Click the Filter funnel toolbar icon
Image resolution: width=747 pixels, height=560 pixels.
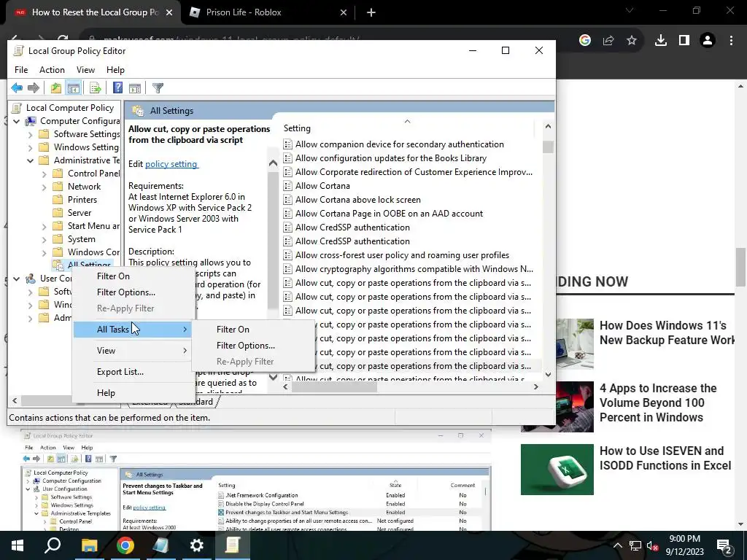coord(158,87)
